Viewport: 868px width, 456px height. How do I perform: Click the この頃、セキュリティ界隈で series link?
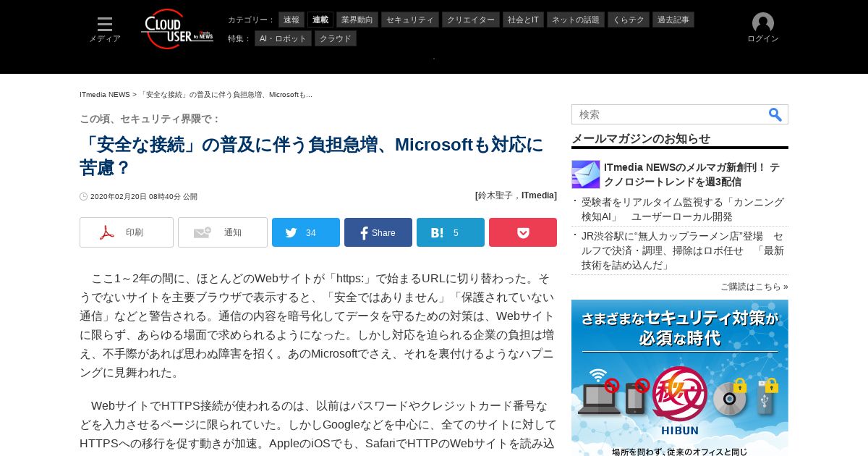pyautogui.click(x=150, y=119)
